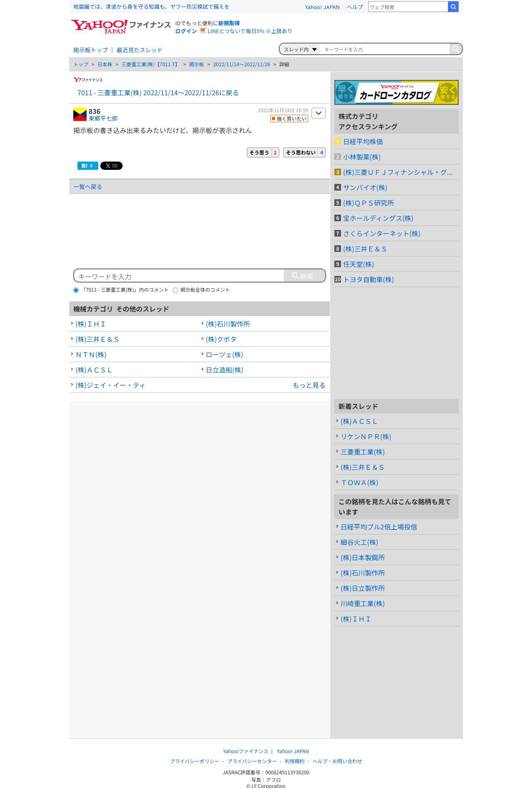Open the 掲示板トップ menu link

(90, 50)
